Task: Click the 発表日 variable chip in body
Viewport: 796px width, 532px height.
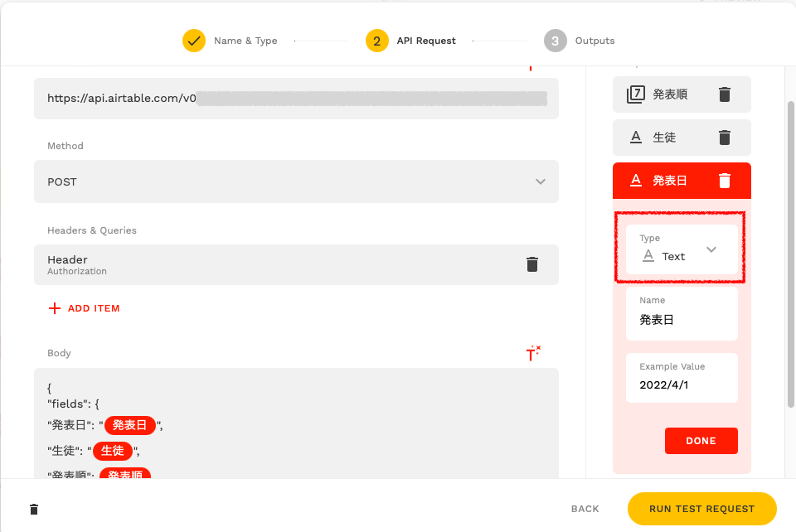Action: 130,425
